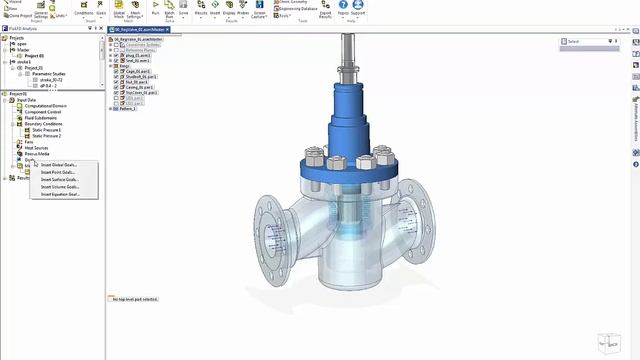Select the Component Control node

[x=39, y=112]
